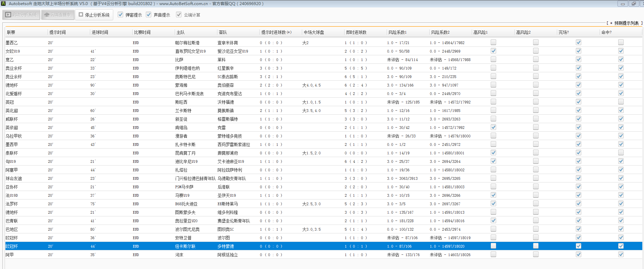Select the highlighted 纽卡斯尔联 match row
Viewport: 644px width, 269px height.
185,246
